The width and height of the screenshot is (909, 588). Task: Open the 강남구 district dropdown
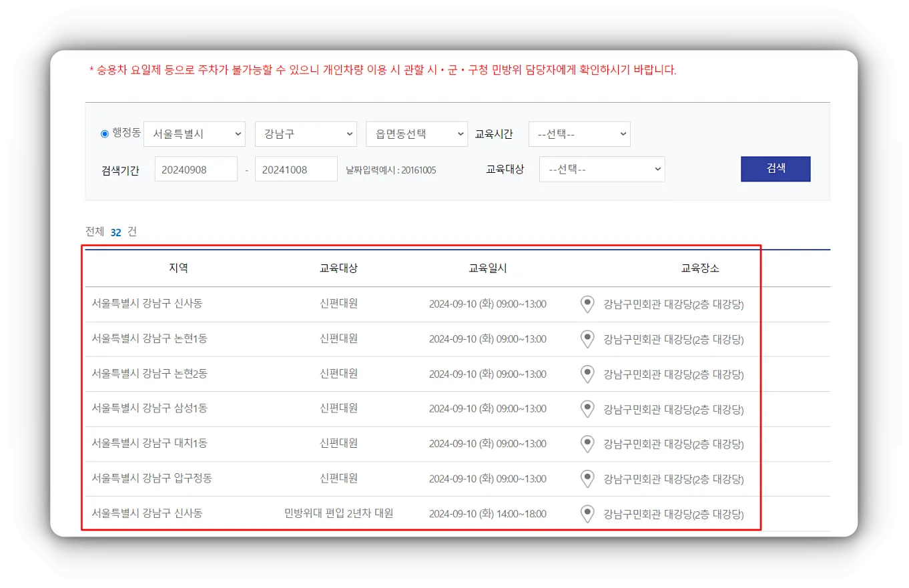click(x=306, y=133)
